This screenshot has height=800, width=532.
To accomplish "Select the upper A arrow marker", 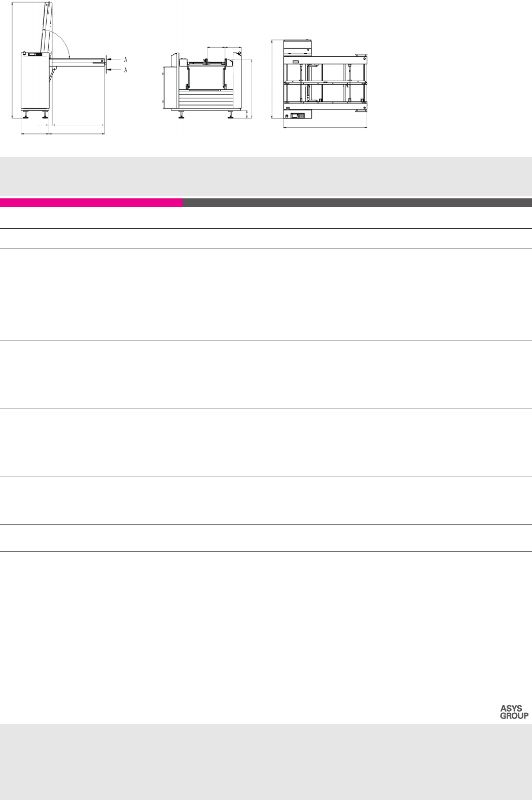I will click(x=125, y=58).
